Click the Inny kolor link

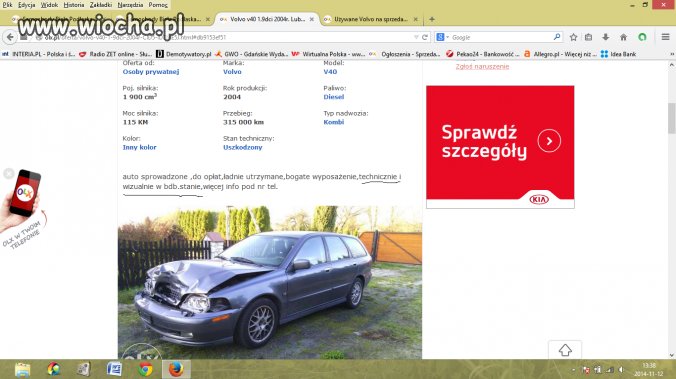tap(139, 147)
